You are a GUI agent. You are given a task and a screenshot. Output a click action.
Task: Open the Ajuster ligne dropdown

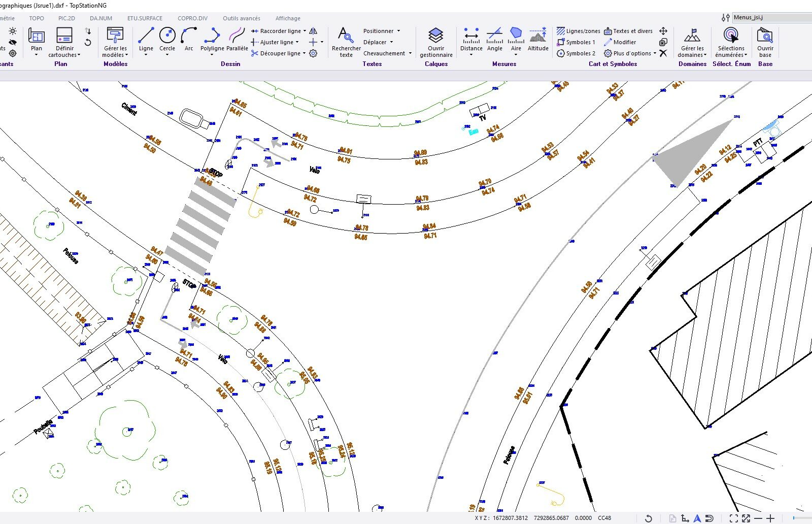coord(297,42)
